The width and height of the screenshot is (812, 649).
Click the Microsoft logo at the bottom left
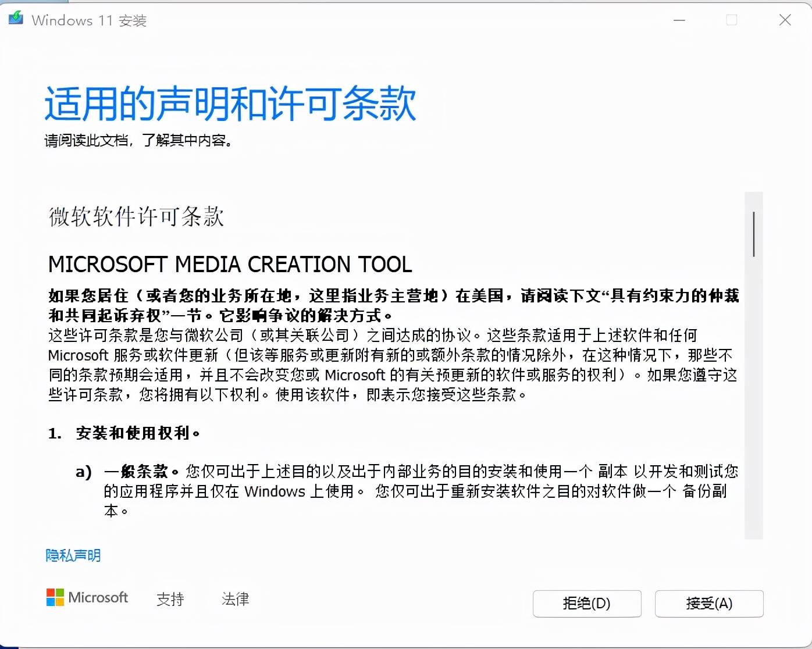(x=87, y=598)
